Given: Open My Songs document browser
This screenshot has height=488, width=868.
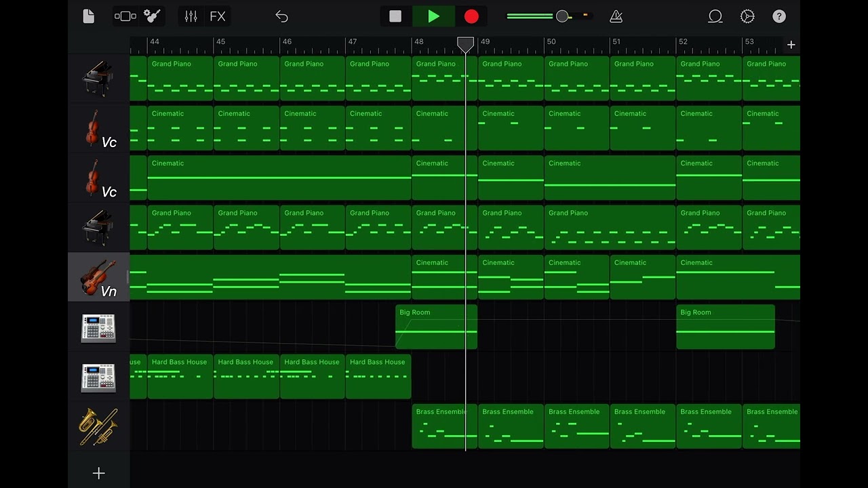Looking at the screenshot, I should pos(89,16).
